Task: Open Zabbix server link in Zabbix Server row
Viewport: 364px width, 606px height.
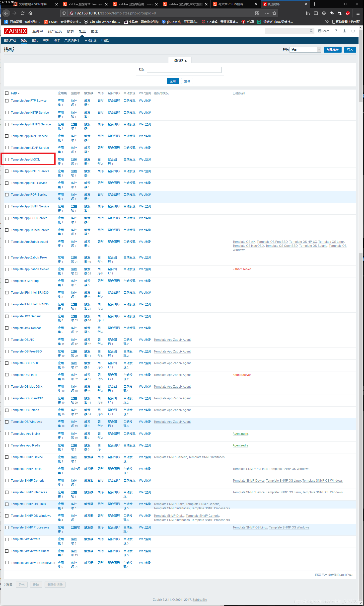Action: click(242, 269)
